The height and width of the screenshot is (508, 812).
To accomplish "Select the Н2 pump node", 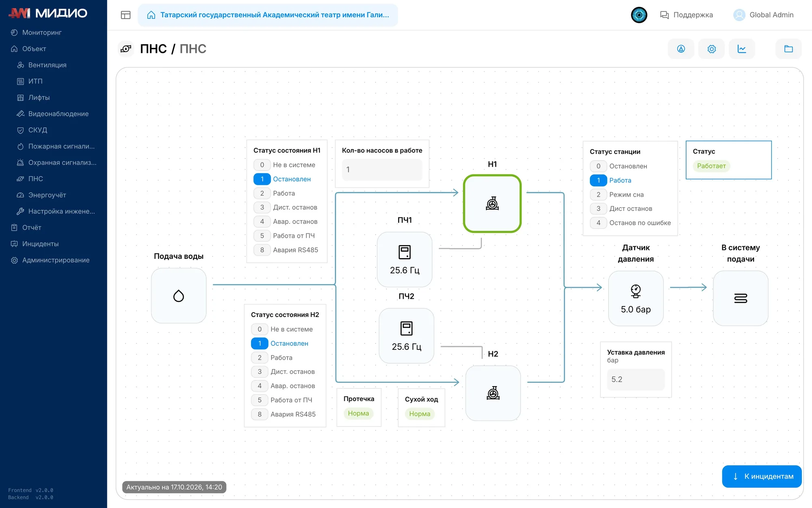I will [x=493, y=393].
